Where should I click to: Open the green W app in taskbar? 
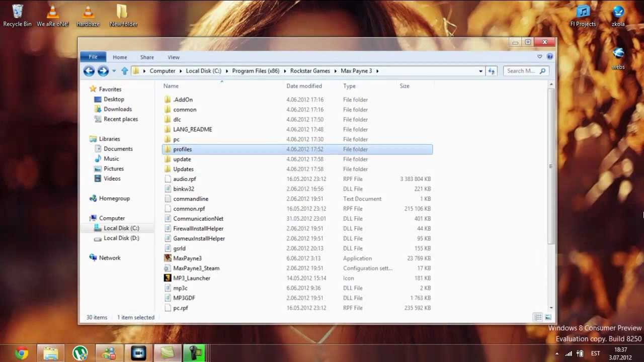pyautogui.click(x=80, y=353)
